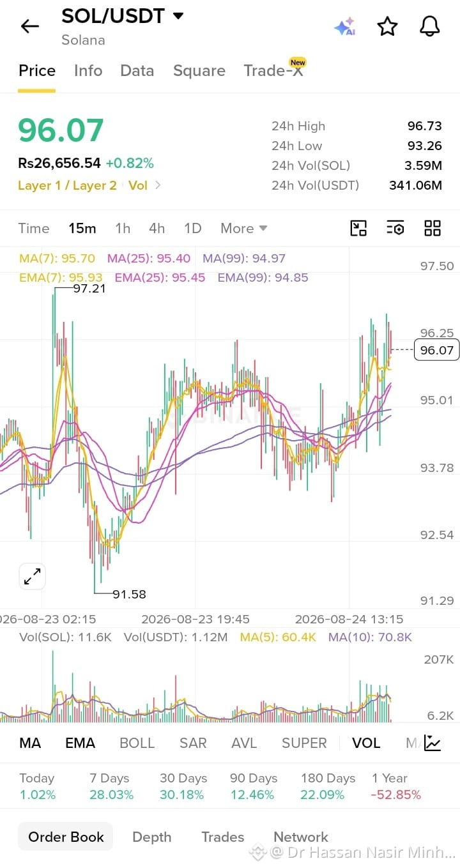Open the Network tab
Screen dimensions: 460x868
(x=301, y=837)
